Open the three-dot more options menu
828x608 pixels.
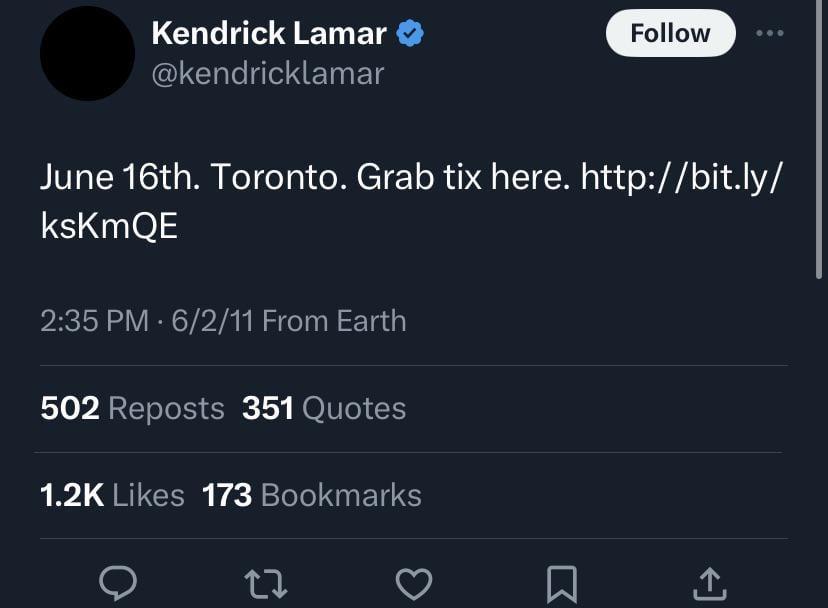(769, 33)
